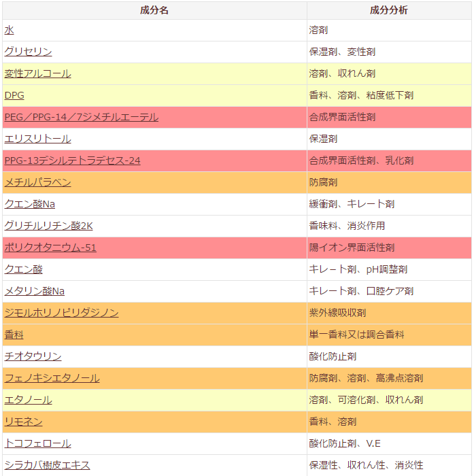Image resolution: width=474 pixels, height=476 pixels.
Task: Select the 合成界面活性剤、乳化剤 cell
Action: [x=389, y=160]
